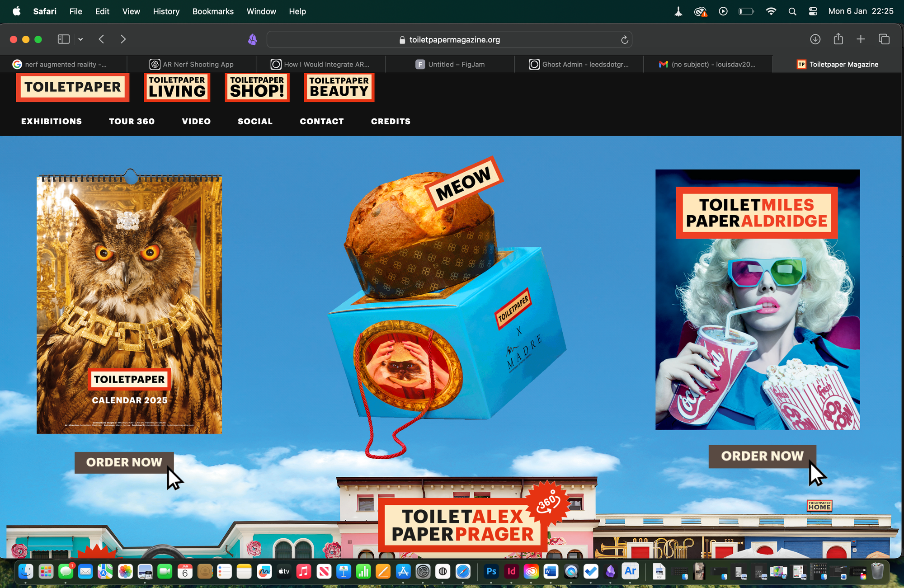Viewport: 904px width, 588px height.
Task: Go forward with the forward arrow
Action: [123, 39]
